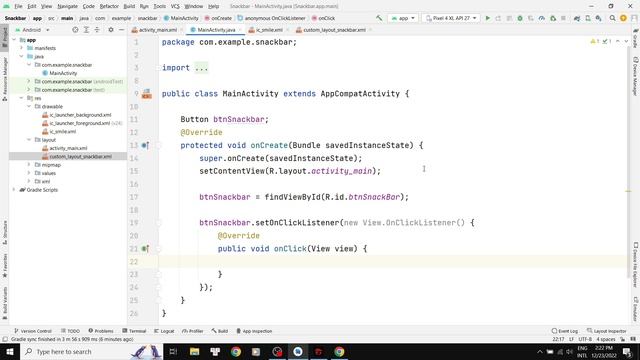Select MainActivity in project tree
Viewport: 640px width, 360px height.
(x=63, y=73)
